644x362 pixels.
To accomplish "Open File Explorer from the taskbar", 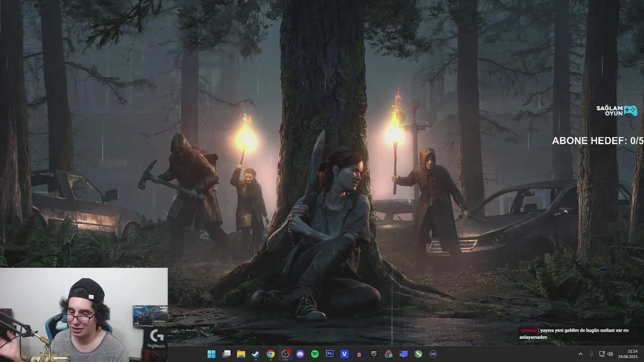I will tap(241, 354).
